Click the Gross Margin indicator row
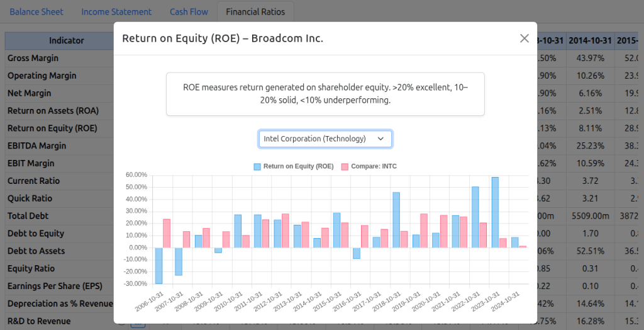This screenshot has height=330, width=644. tap(33, 58)
